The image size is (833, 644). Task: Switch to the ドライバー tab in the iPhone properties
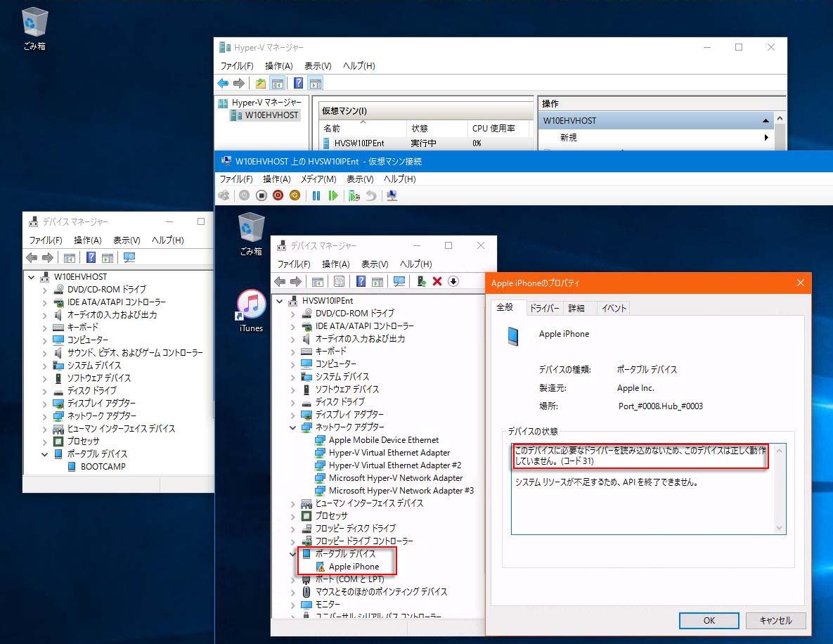(544, 308)
